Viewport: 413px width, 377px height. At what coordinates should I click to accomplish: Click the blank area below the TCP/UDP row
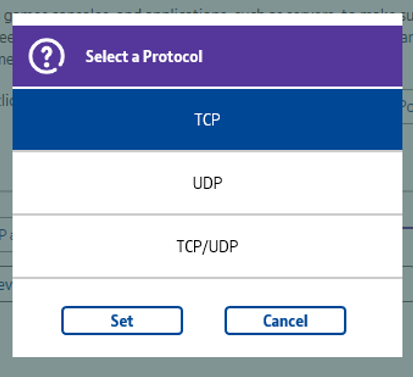click(x=207, y=292)
